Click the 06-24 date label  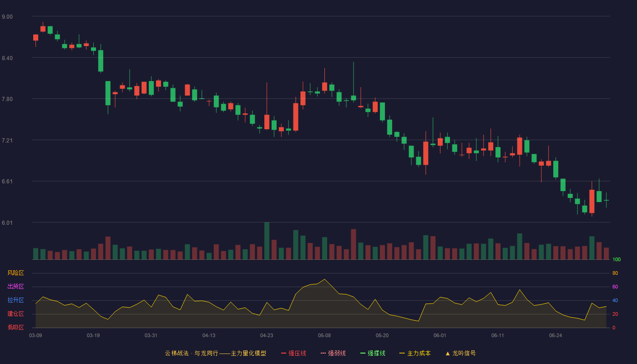pos(556,335)
